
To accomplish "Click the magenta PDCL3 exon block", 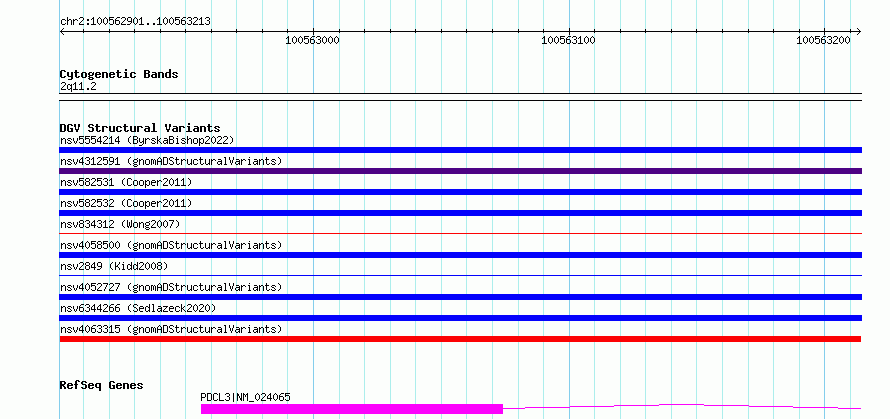I will point(352,409).
